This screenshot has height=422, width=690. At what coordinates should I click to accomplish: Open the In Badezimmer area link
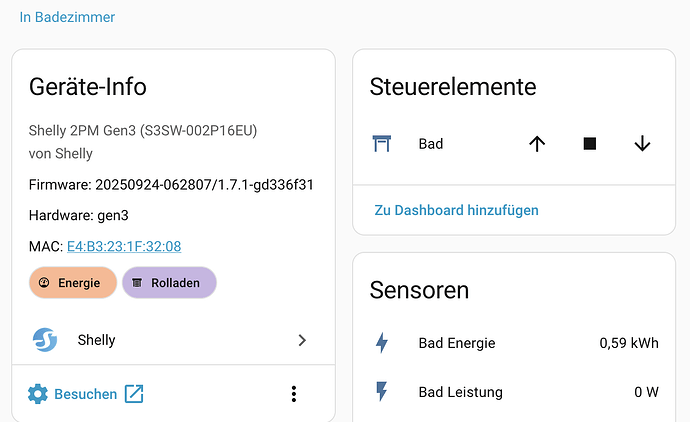coord(67,17)
